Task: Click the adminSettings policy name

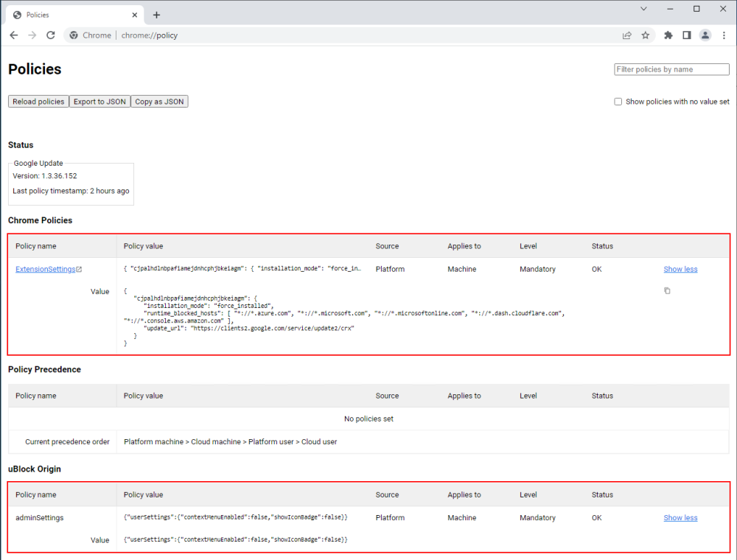Action: click(40, 518)
